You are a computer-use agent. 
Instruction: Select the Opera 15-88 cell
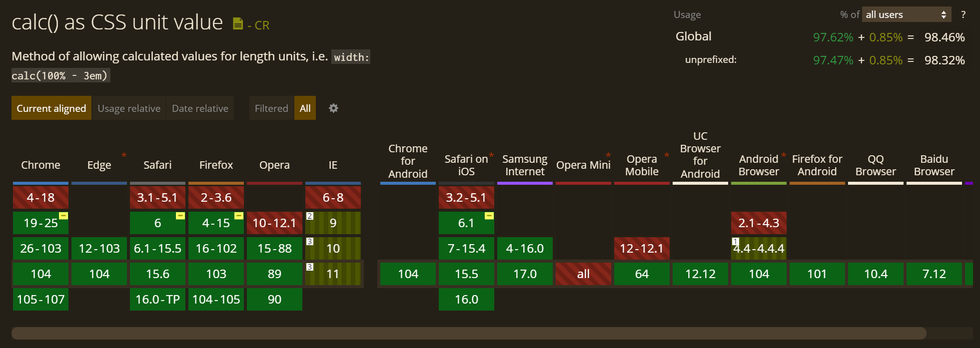[x=274, y=248]
